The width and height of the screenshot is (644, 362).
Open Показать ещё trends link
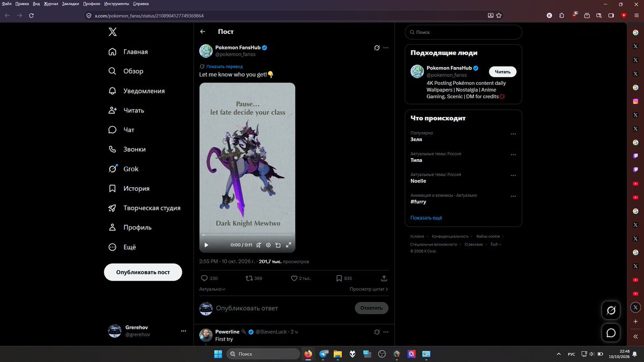[x=426, y=218]
